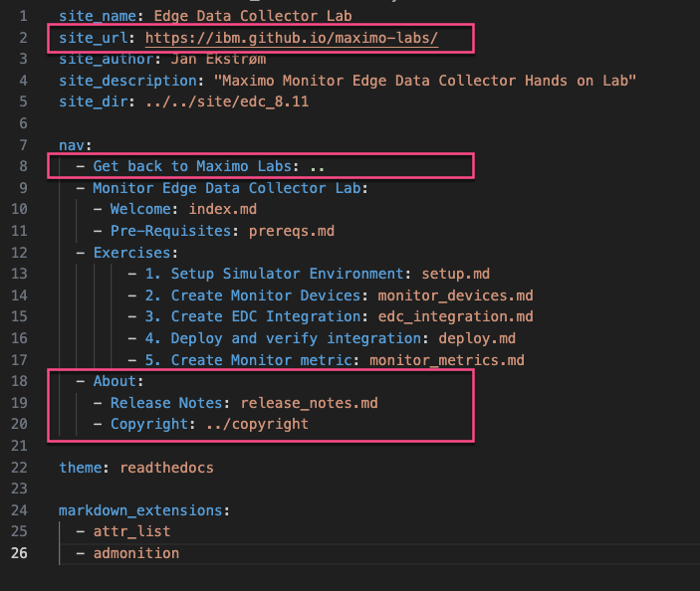Click the site_dir key
This screenshot has height=591, width=700.
coord(94,101)
